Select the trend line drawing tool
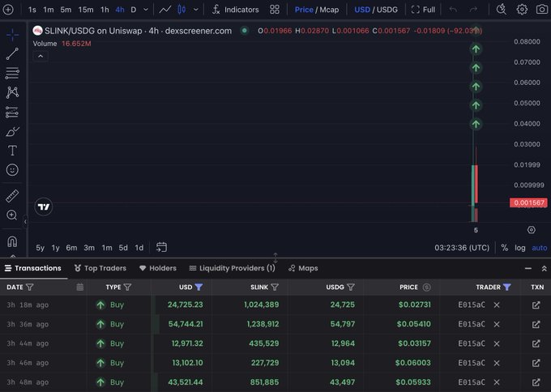The image size is (551, 392). point(12,53)
